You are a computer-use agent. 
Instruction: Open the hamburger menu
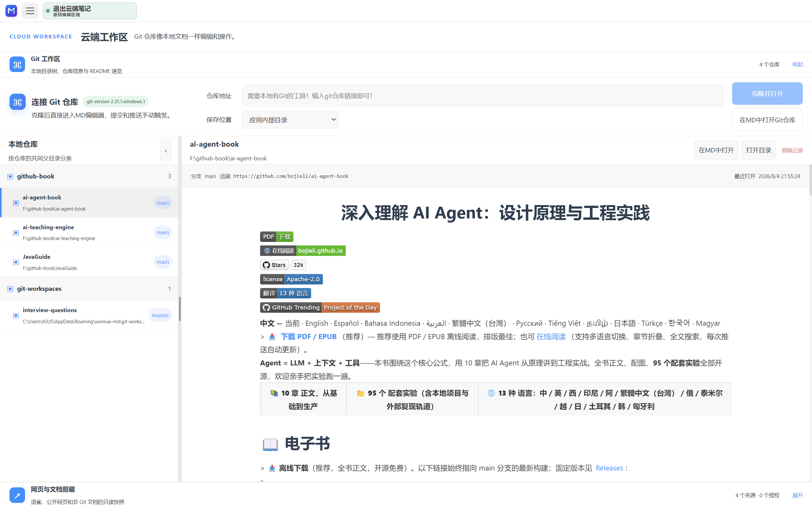pos(30,11)
